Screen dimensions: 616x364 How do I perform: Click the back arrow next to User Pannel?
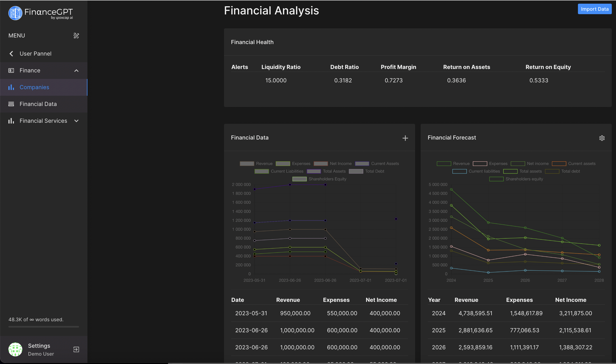click(x=12, y=53)
